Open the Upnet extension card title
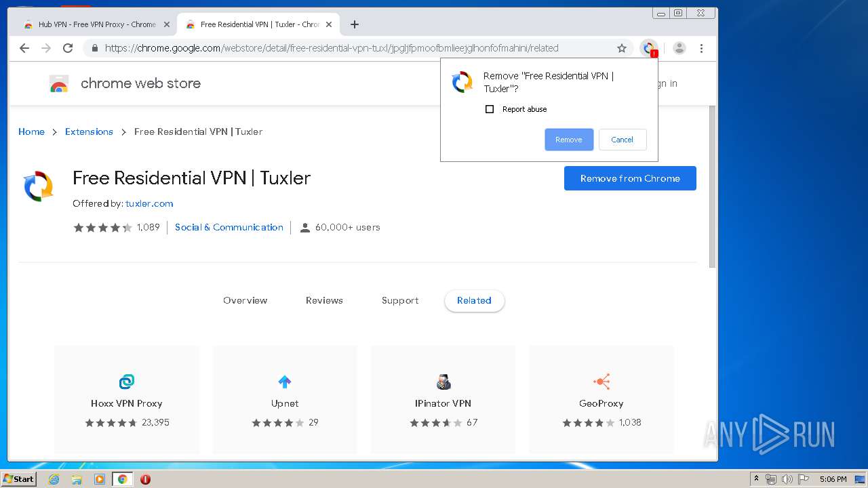The height and width of the screenshot is (488, 868). (x=285, y=403)
